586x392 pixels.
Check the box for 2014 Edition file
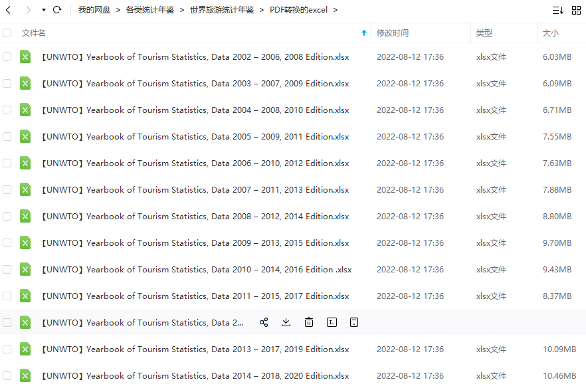[7, 216]
